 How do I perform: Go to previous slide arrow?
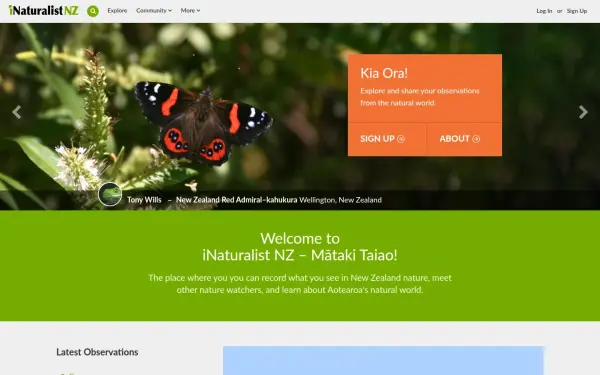pyautogui.click(x=16, y=112)
